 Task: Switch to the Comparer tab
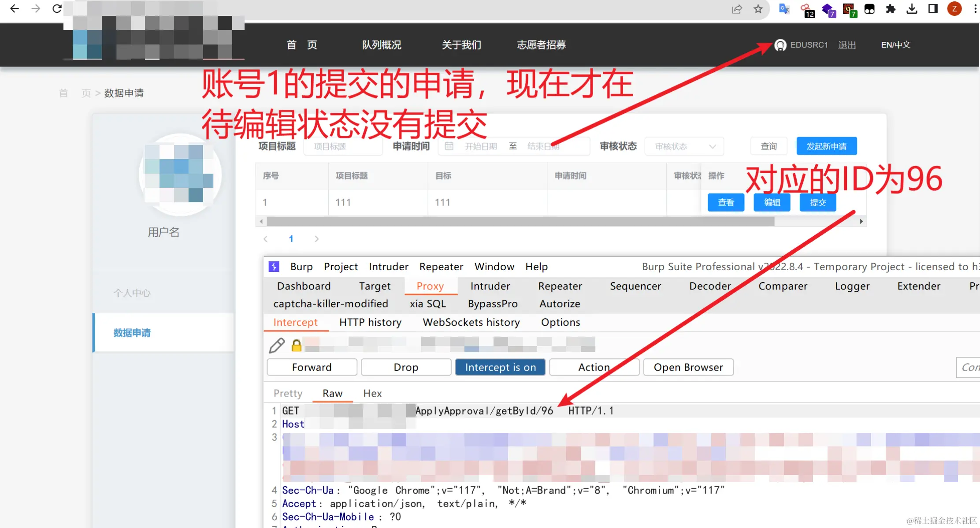click(783, 286)
